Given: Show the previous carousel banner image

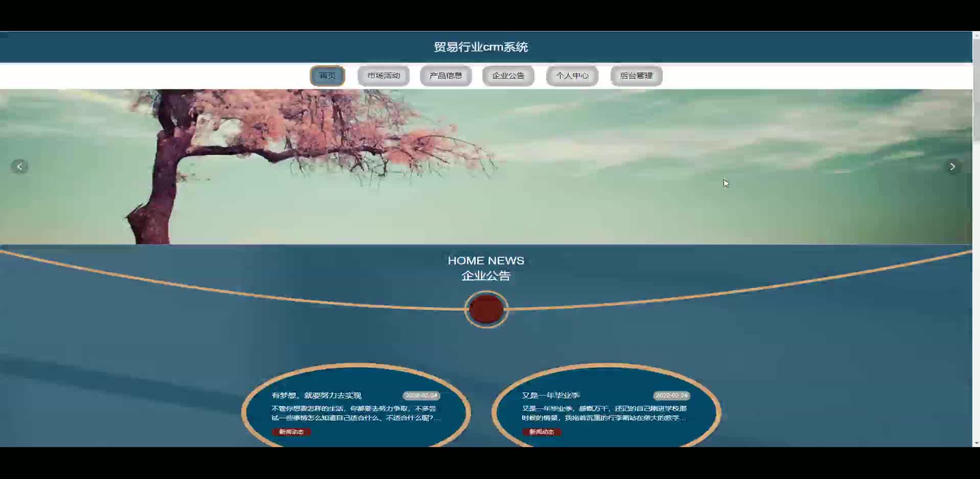Looking at the screenshot, I should click(19, 166).
